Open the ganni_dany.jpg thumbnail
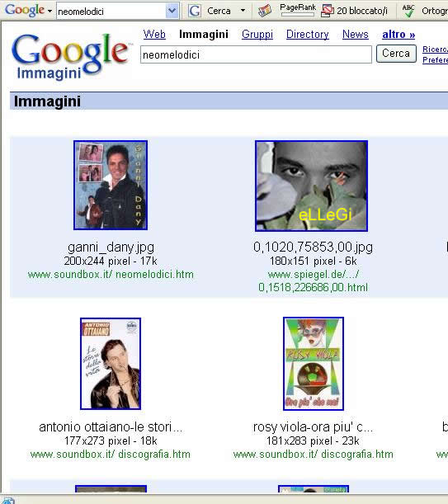 pyautogui.click(x=111, y=185)
